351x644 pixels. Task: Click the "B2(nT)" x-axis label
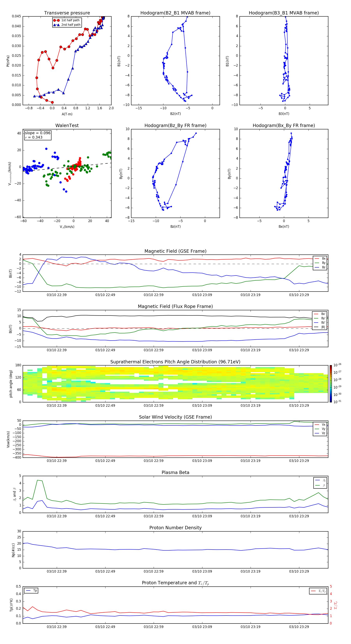point(175,114)
